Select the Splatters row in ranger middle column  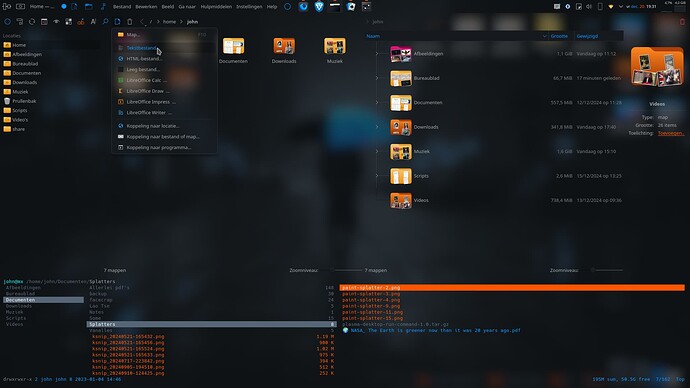pyautogui.click(x=212, y=324)
